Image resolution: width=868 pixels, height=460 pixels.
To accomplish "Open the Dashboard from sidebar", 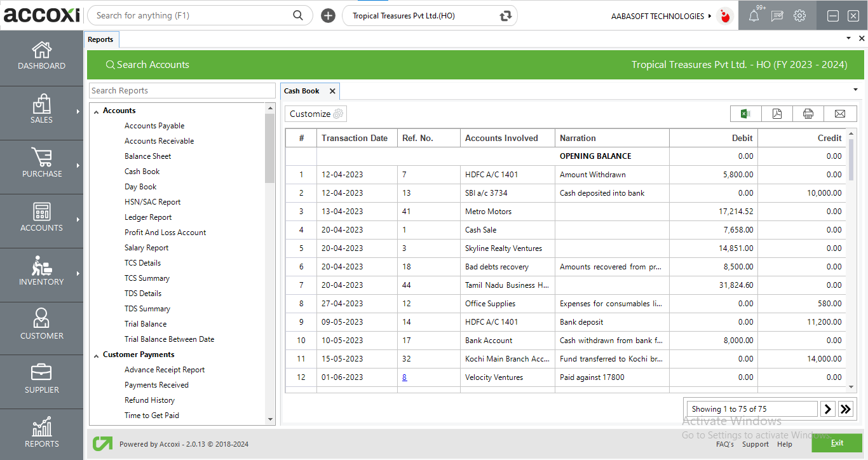I will click(41, 56).
